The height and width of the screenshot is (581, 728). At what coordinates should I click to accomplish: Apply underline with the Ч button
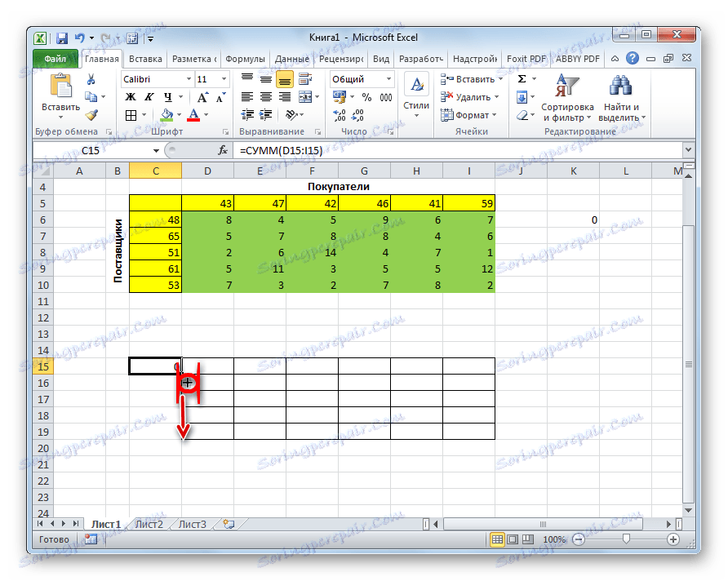point(166,99)
